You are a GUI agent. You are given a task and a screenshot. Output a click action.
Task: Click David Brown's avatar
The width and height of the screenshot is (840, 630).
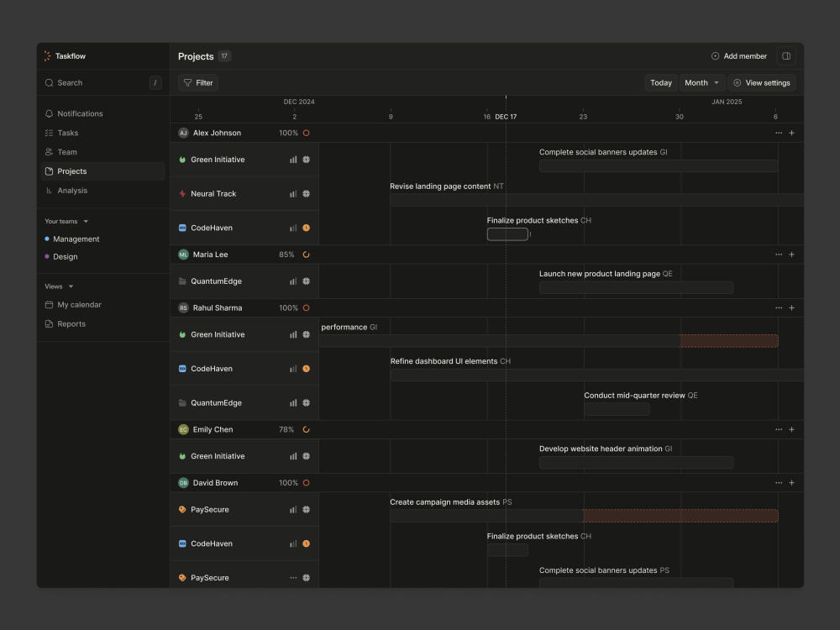click(x=183, y=483)
